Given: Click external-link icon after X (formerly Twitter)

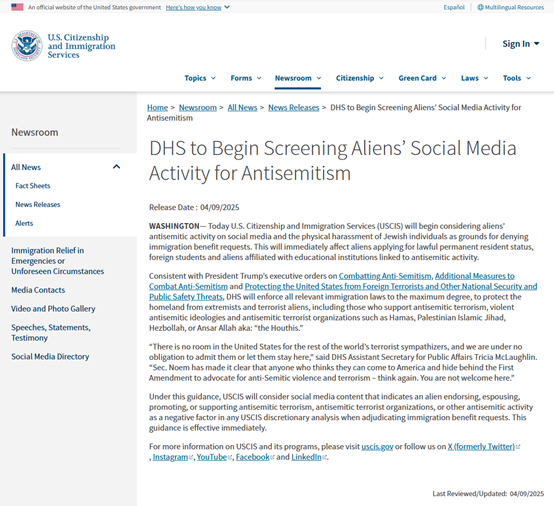Looking at the screenshot, I should (x=518, y=447).
